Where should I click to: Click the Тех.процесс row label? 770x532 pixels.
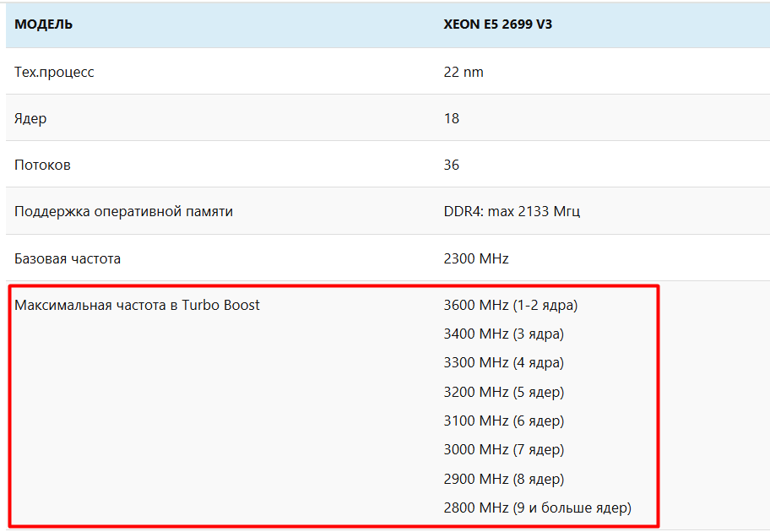(x=54, y=72)
